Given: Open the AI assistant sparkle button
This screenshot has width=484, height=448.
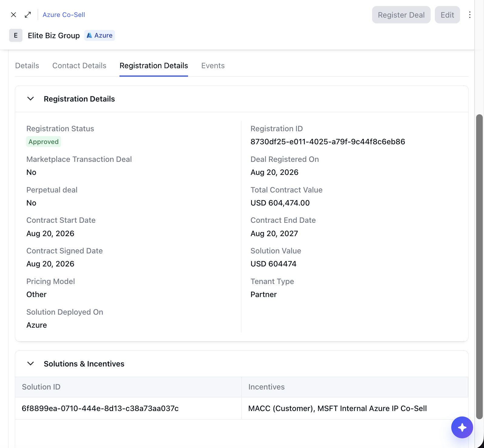Looking at the screenshot, I should tap(462, 427).
